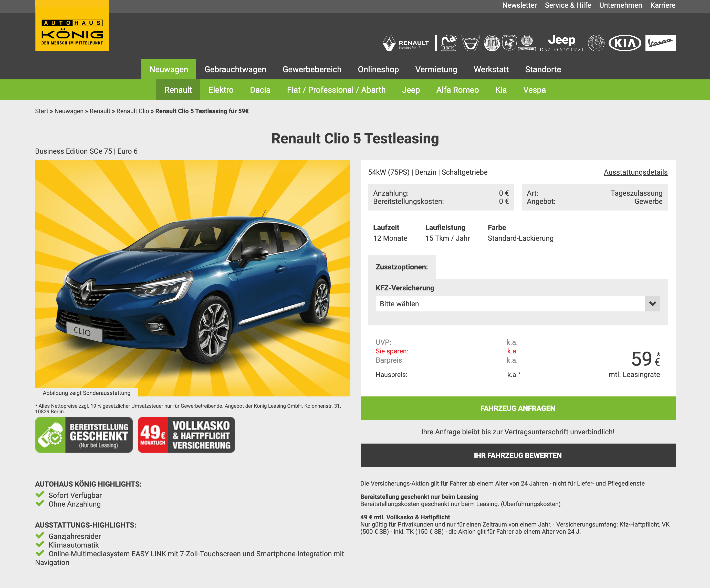
Task: Click the Fahrzeug anfragen button
Action: coord(518,408)
